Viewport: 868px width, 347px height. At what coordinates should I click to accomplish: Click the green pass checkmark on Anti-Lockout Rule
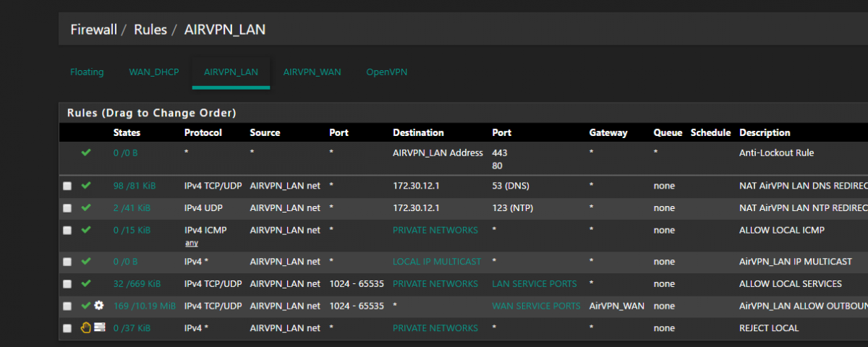point(86,153)
